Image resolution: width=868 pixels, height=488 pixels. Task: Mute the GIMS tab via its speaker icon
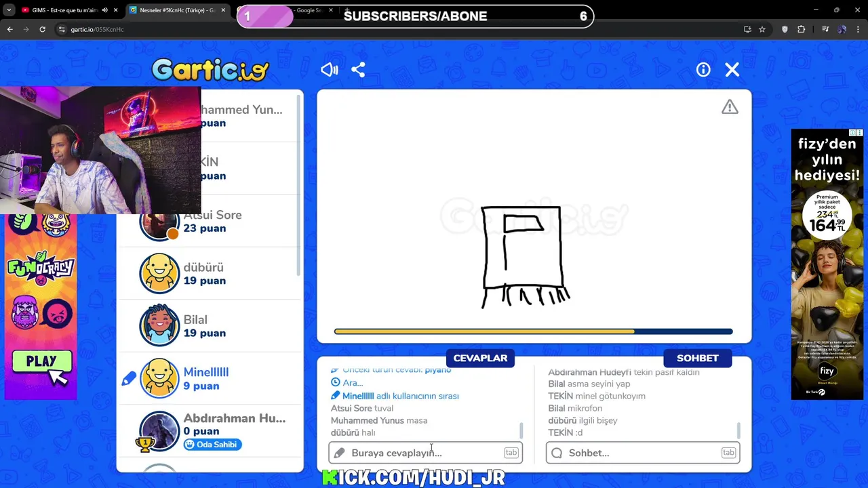(104, 10)
